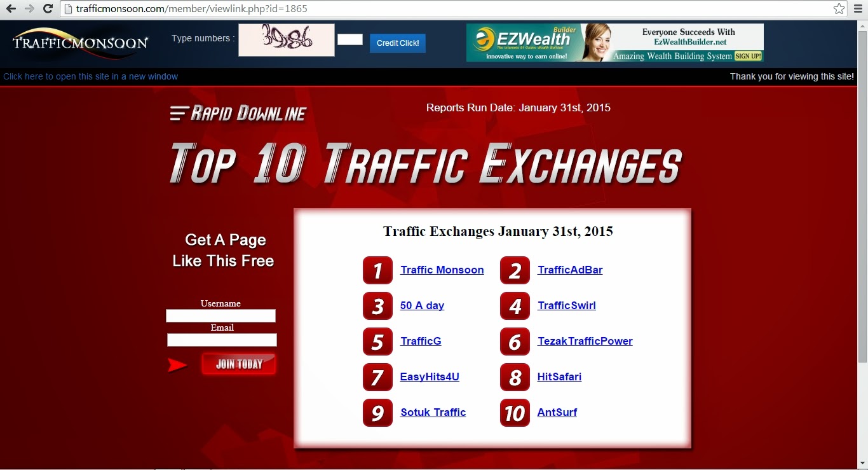Click the vertical scrollbar thumb
Screen dimensions: 868x470
click(862, 196)
